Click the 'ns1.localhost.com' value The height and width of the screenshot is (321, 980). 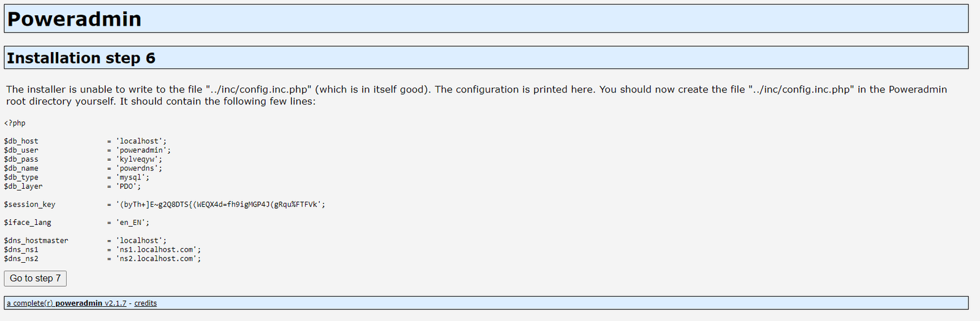coord(157,250)
